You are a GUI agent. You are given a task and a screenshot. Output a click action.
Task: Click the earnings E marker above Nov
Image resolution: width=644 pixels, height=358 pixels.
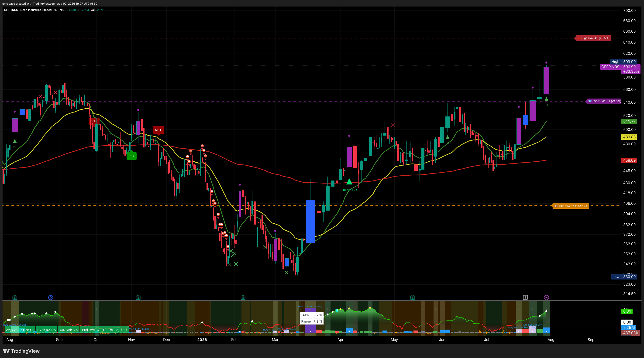pos(138,297)
